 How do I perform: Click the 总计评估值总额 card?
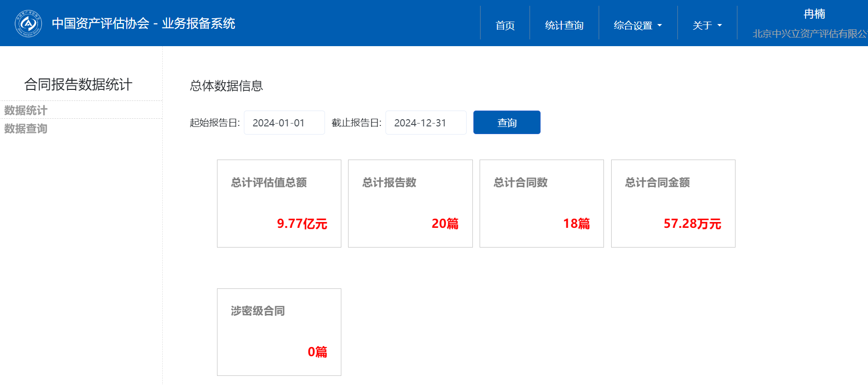pyautogui.click(x=279, y=203)
